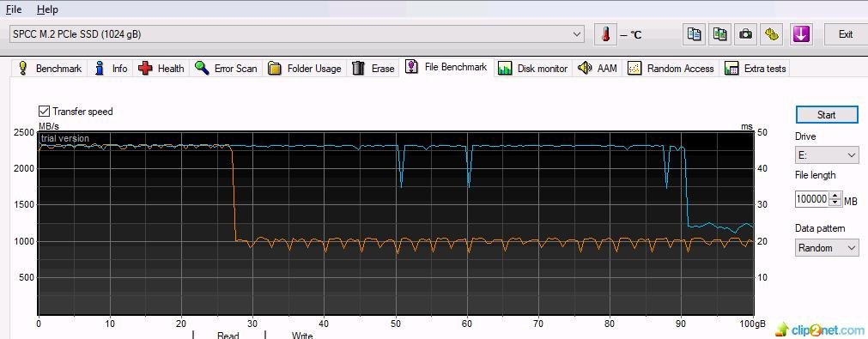Switch to the Info tab

point(111,69)
